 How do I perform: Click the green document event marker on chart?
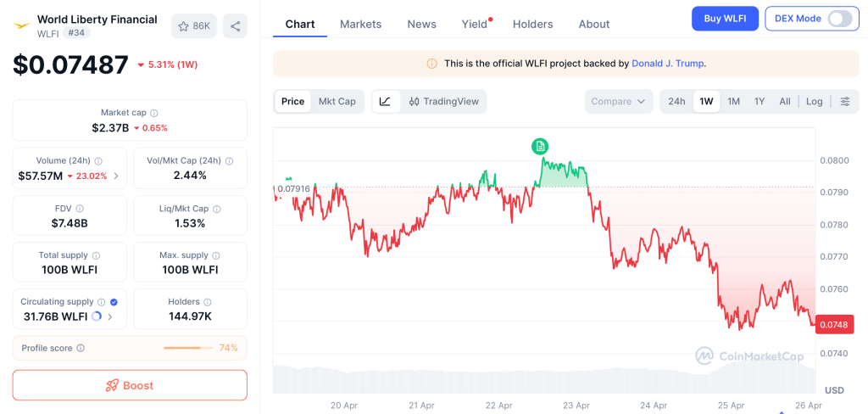(x=540, y=146)
